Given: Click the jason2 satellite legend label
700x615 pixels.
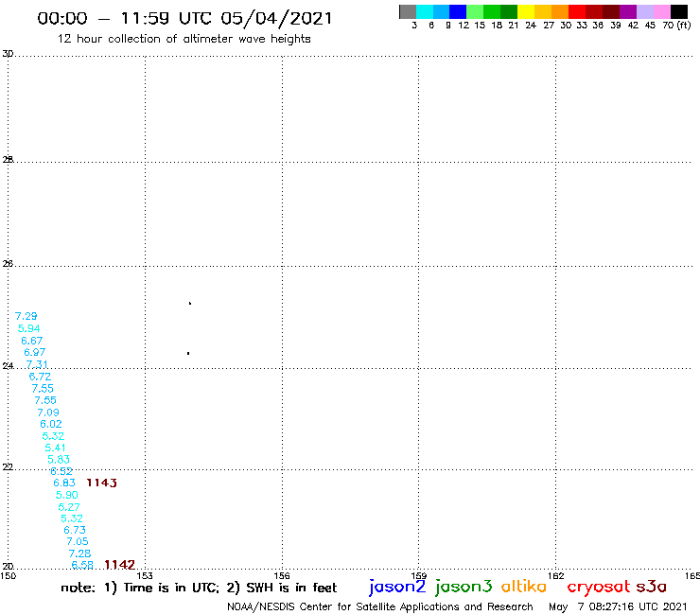Looking at the screenshot, I should pyautogui.click(x=397, y=587).
